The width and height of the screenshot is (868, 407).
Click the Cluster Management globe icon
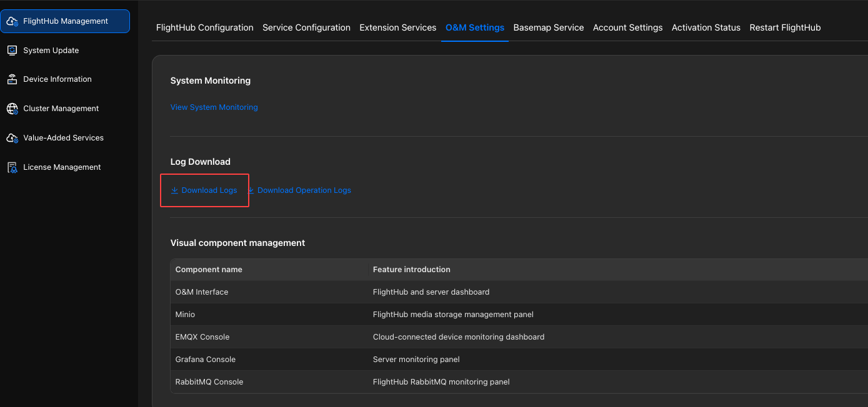12,109
